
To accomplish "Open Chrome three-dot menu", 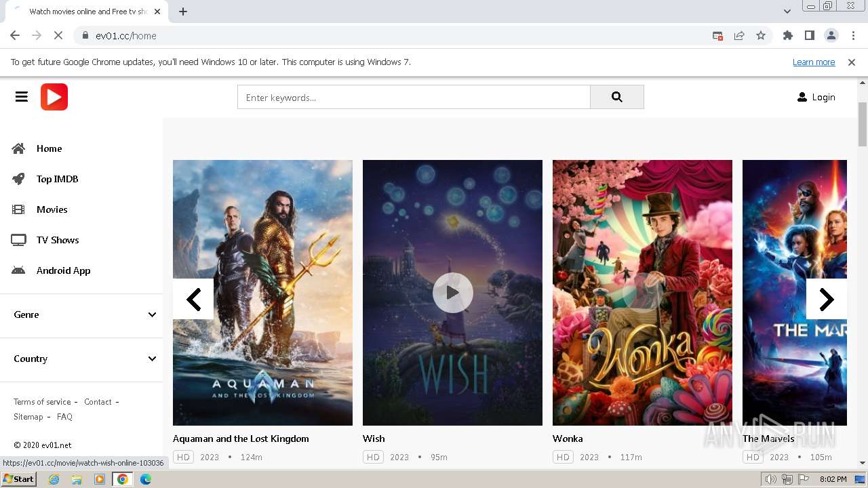I will 852,36.
